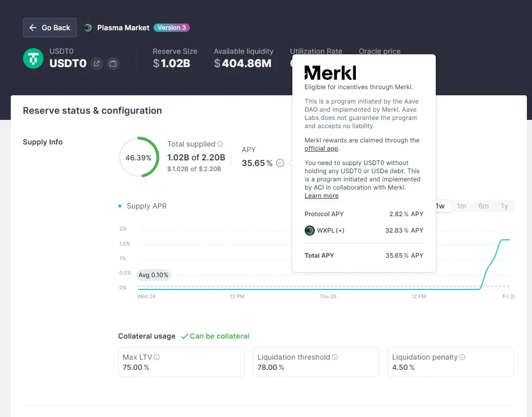This screenshot has width=532, height=417.
Task: Follow the Learn more link
Action: tap(322, 196)
